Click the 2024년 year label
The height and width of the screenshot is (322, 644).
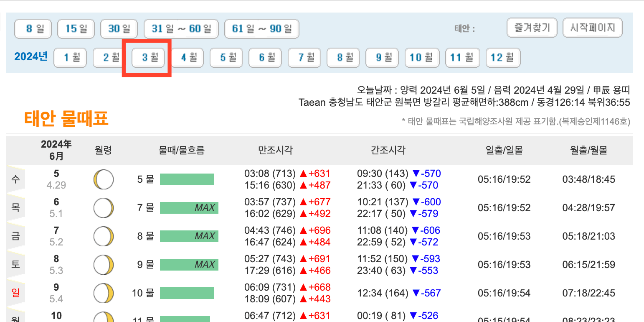(31, 56)
